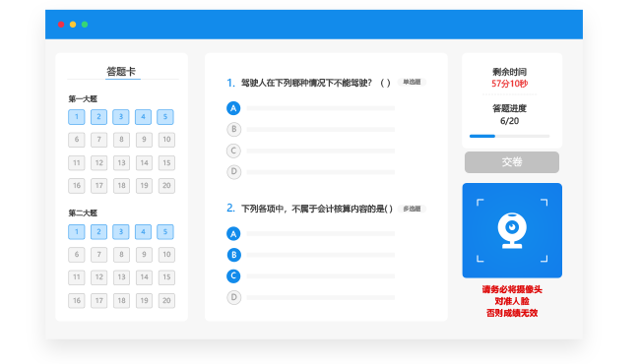Open question 16 in 第二大题

point(77,301)
